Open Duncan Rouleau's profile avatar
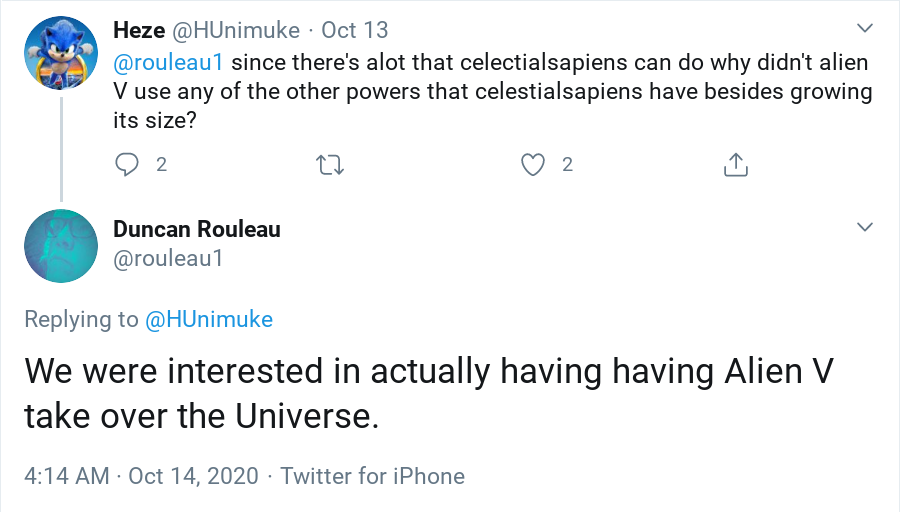This screenshot has height=512, width=900. pos(61,245)
